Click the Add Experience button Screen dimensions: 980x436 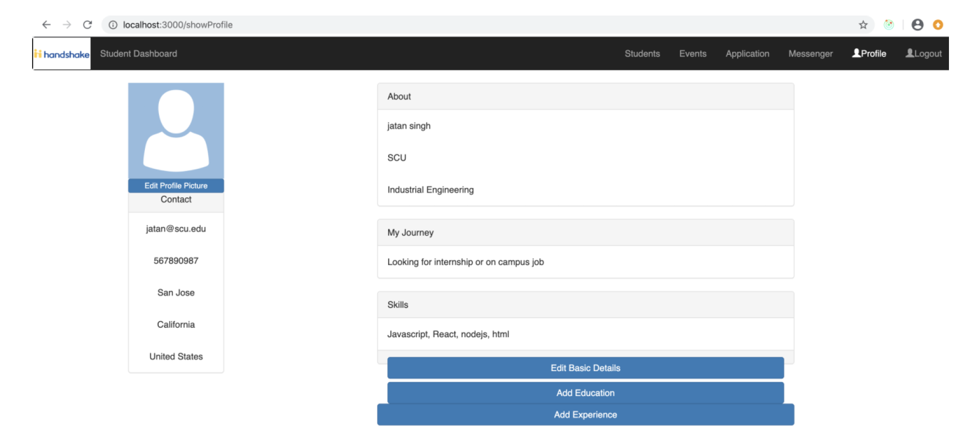(x=586, y=415)
